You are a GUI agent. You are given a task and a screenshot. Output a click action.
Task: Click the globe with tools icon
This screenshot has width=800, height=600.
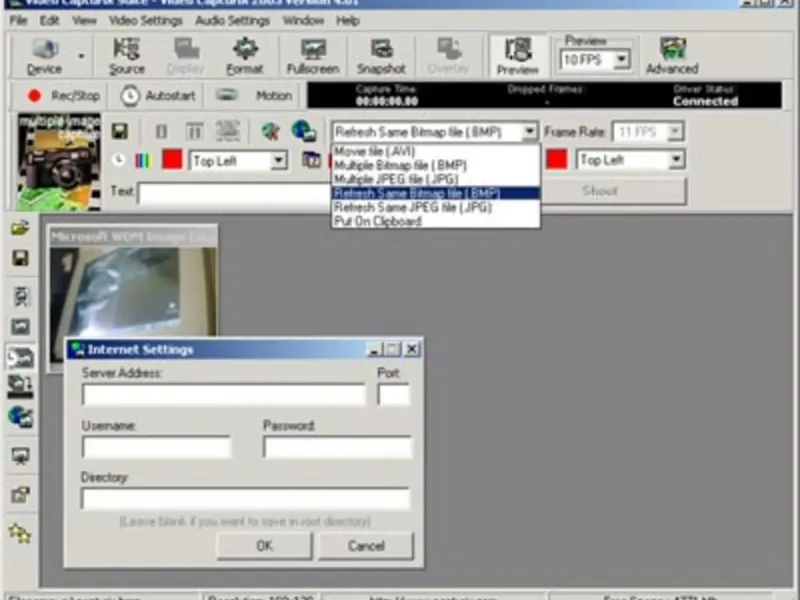[x=270, y=131]
